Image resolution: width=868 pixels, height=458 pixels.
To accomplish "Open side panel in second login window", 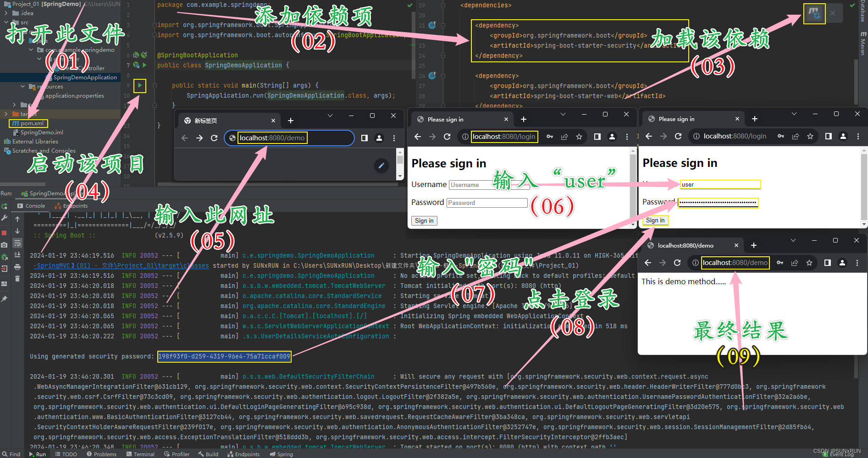I will coord(829,136).
